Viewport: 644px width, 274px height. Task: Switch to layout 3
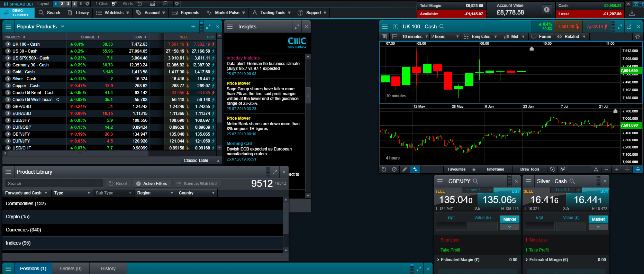click(x=68, y=4)
